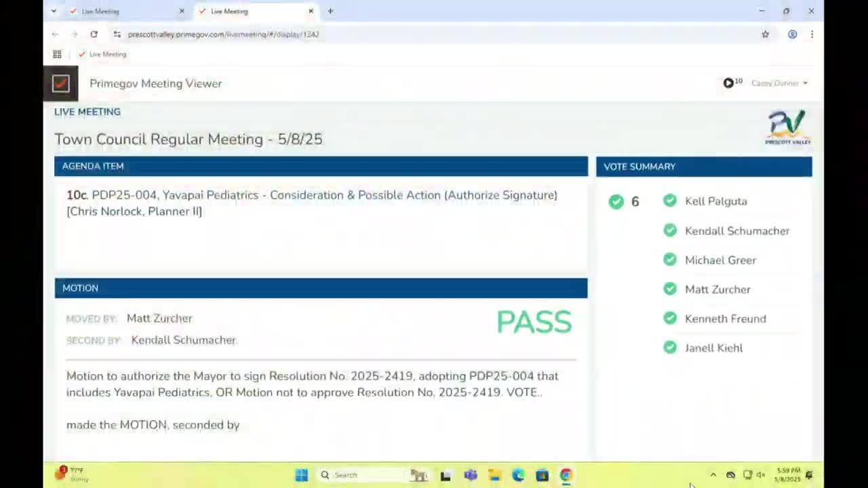Open the Chrome profile icon
Image resolution: width=868 pixels, height=488 pixels.
(x=792, y=34)
